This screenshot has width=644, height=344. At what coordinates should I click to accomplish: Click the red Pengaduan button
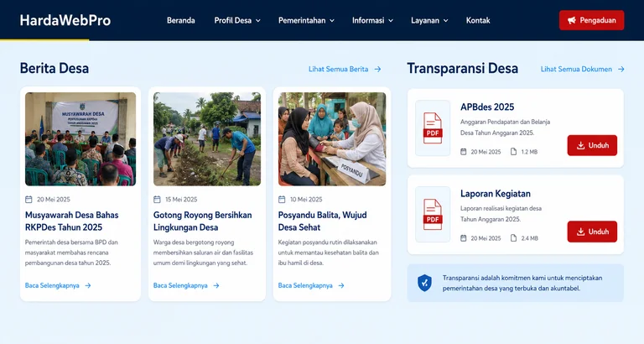591,20
